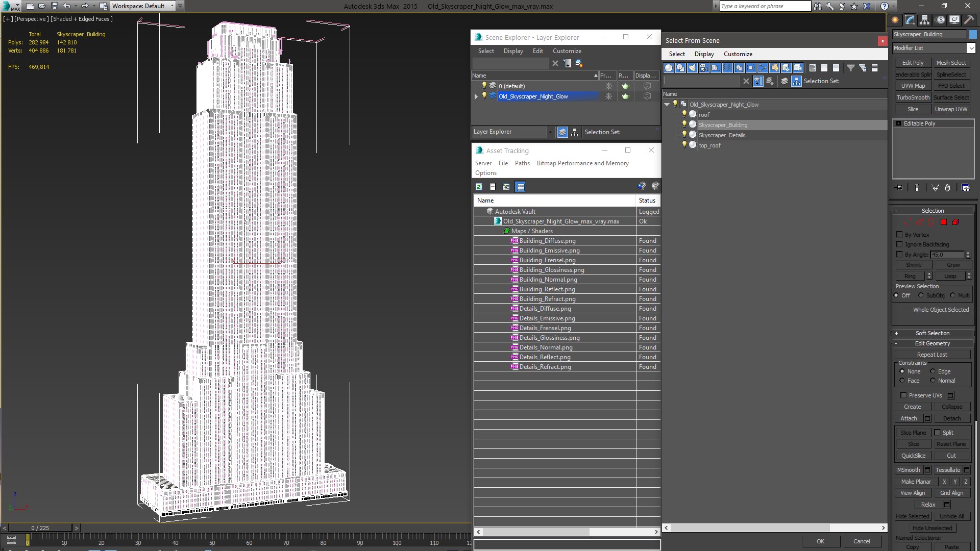Click the QuickSlice button
Image resolution: width=980 pixels, height=551 pixels.
coord(913,456)
